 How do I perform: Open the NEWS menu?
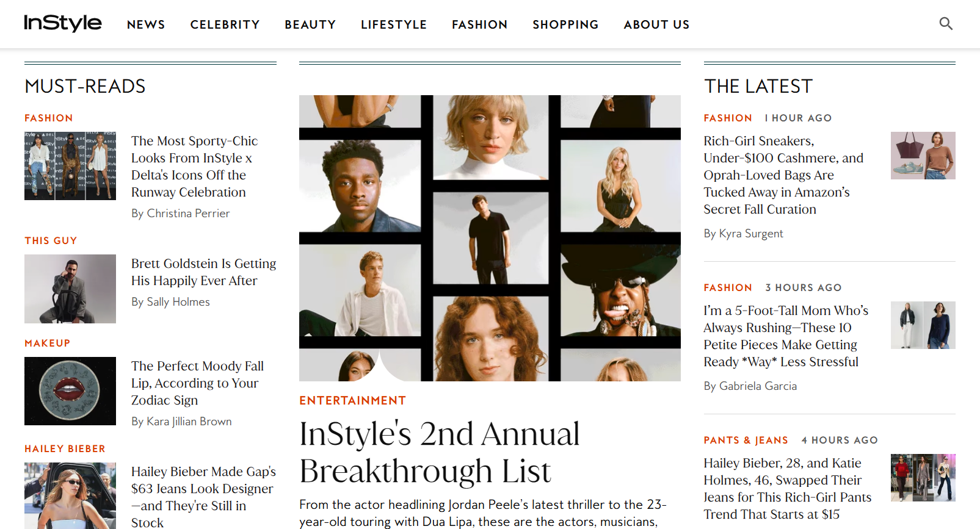pos(146,24)
